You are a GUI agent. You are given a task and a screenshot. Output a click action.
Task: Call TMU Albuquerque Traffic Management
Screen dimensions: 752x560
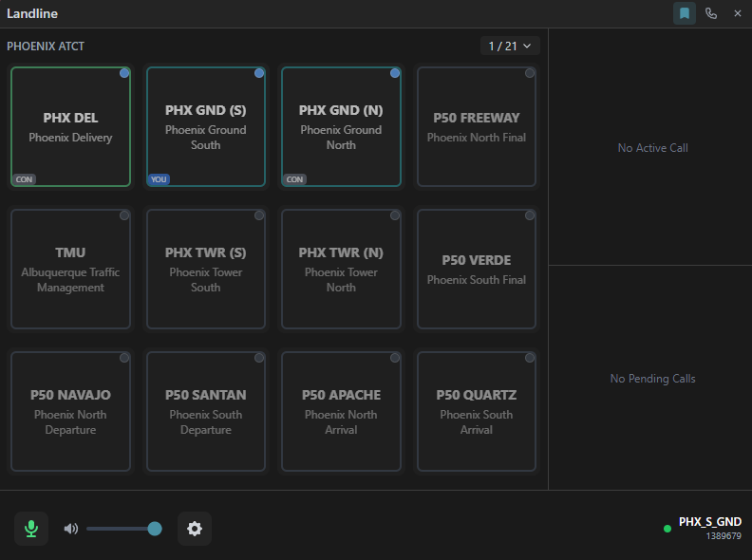pyautogui.click(x=70, y=270)
